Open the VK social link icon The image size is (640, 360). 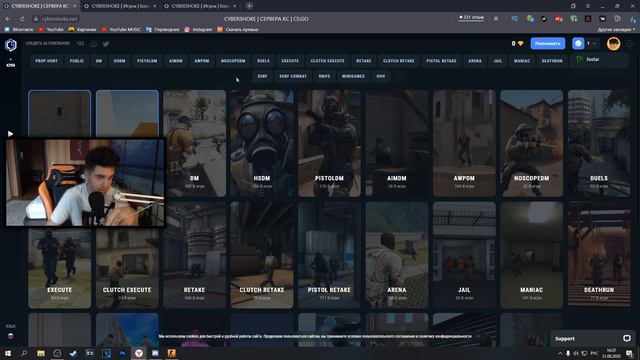click(x=80, y=44)
